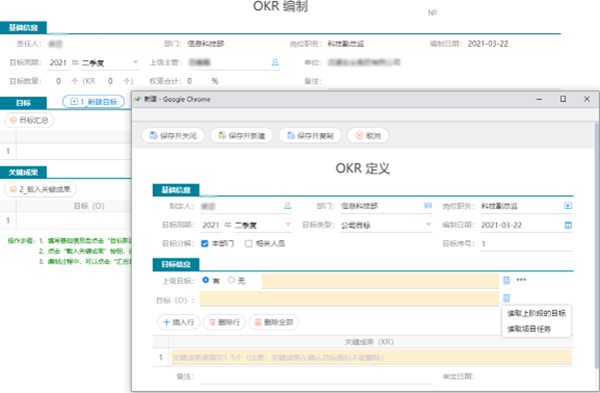Click 取消 button in popup toolbar
The image size is (600, 393).
(x=368, y=135)
